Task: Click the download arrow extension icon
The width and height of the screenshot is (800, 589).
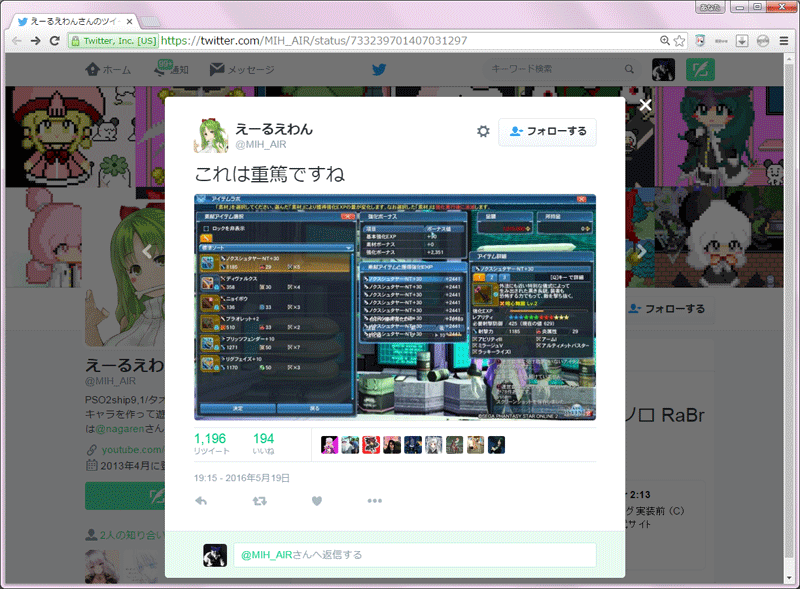Action: tap(742, 41)
